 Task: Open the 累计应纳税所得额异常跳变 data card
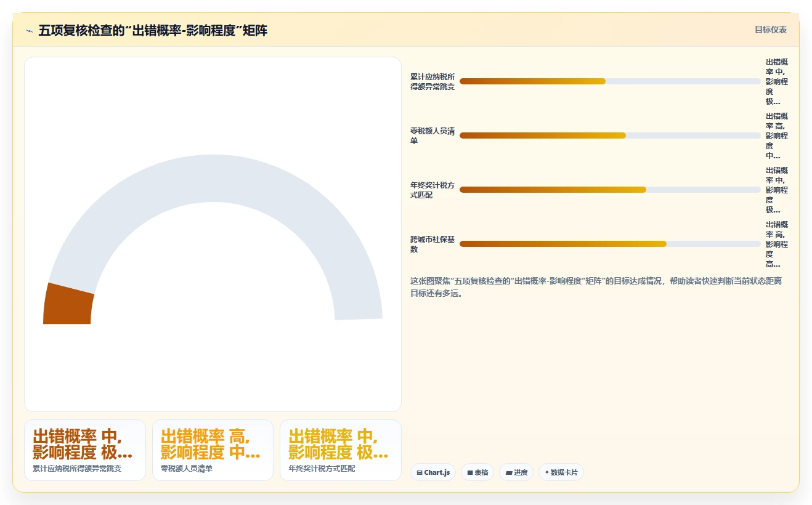click(85, 450)
